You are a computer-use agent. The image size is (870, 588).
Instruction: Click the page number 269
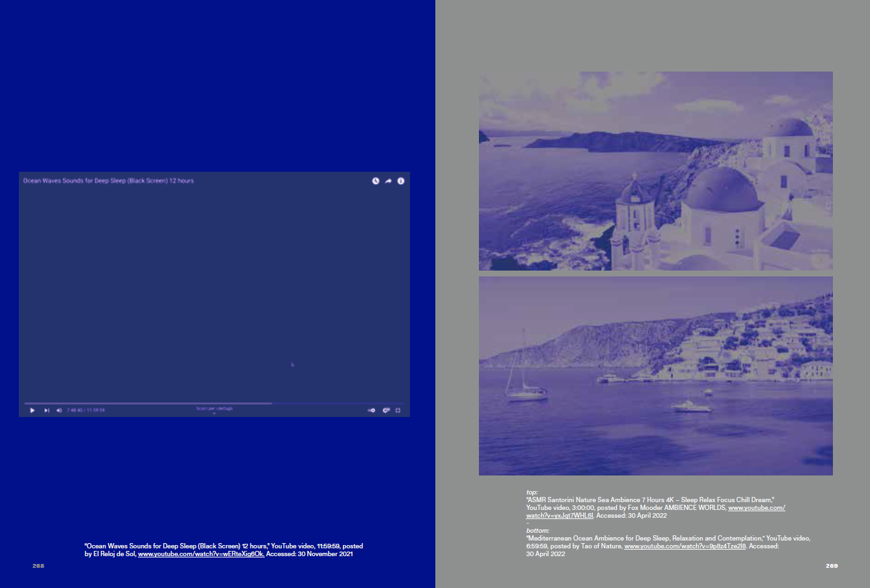click(x=832, y=566)
